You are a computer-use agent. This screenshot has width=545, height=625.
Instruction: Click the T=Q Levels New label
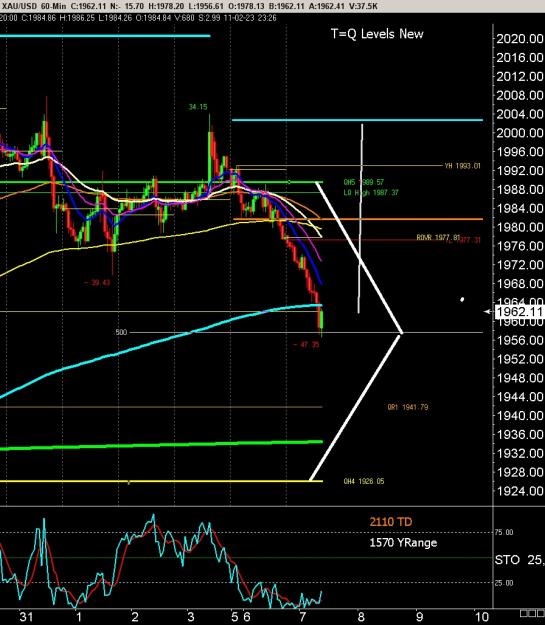tap(377, 34)
